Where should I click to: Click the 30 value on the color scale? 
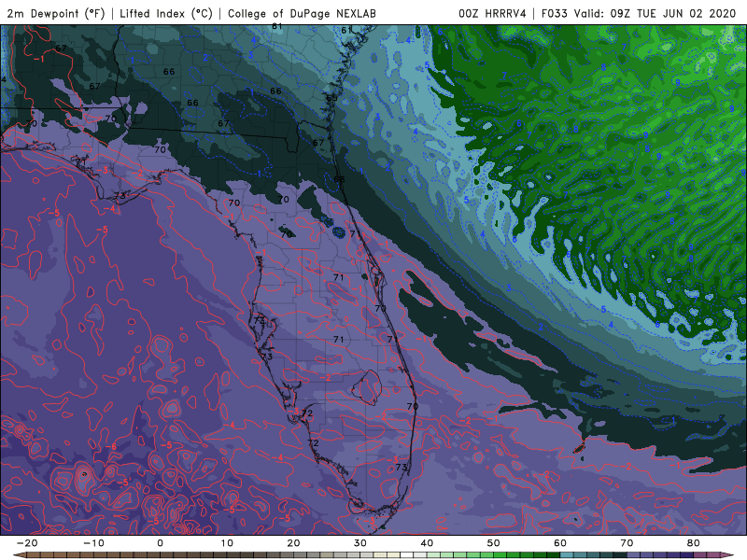pos(360,543)
